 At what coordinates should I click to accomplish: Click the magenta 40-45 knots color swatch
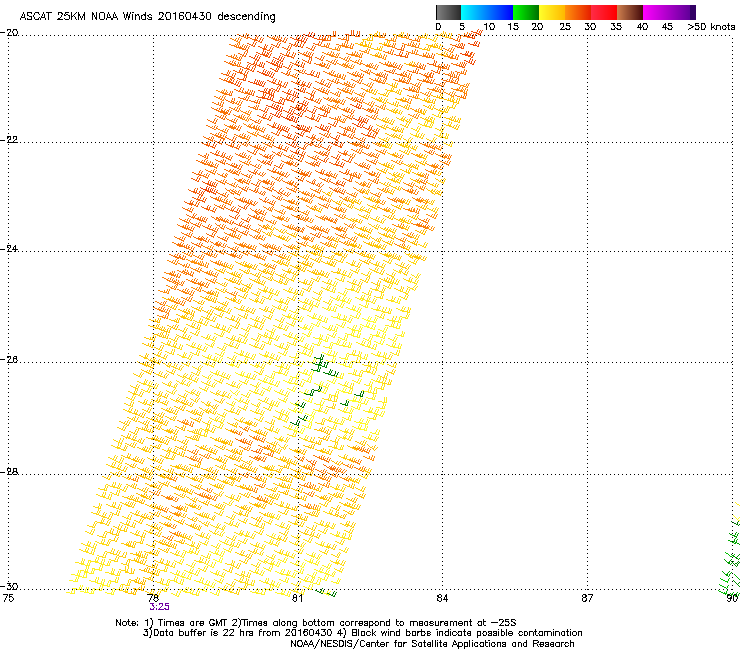click(656, 12)
